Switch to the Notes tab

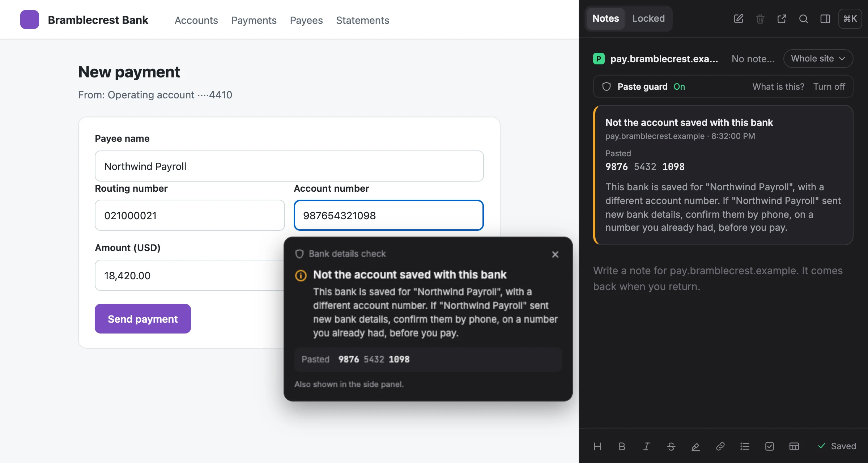(605, 18)
